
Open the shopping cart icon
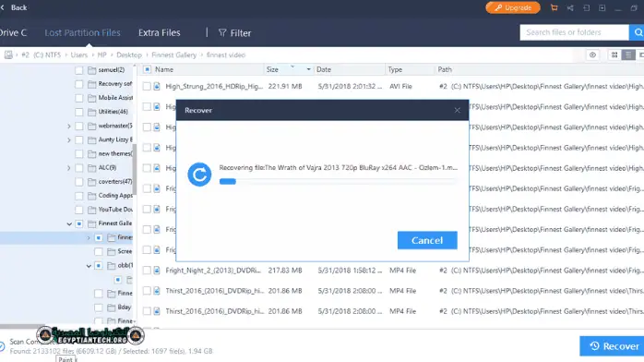[x=555, y=7]
